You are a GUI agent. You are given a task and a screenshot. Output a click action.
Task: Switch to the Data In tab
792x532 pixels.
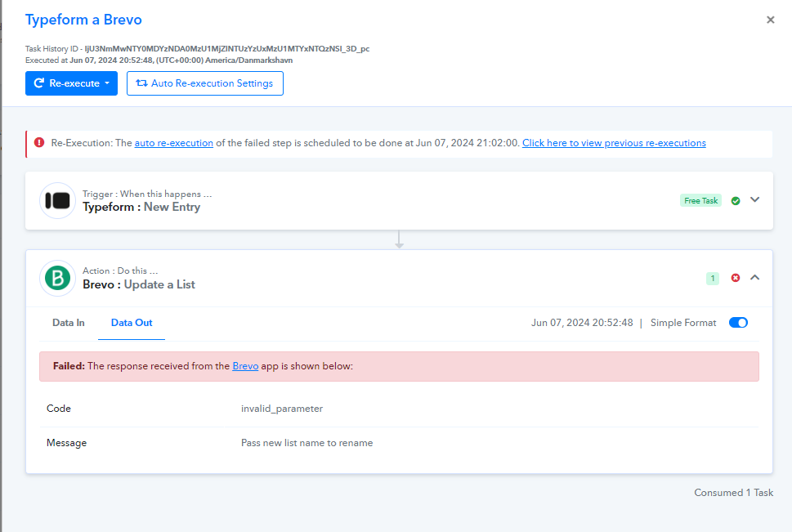[68, 323]
